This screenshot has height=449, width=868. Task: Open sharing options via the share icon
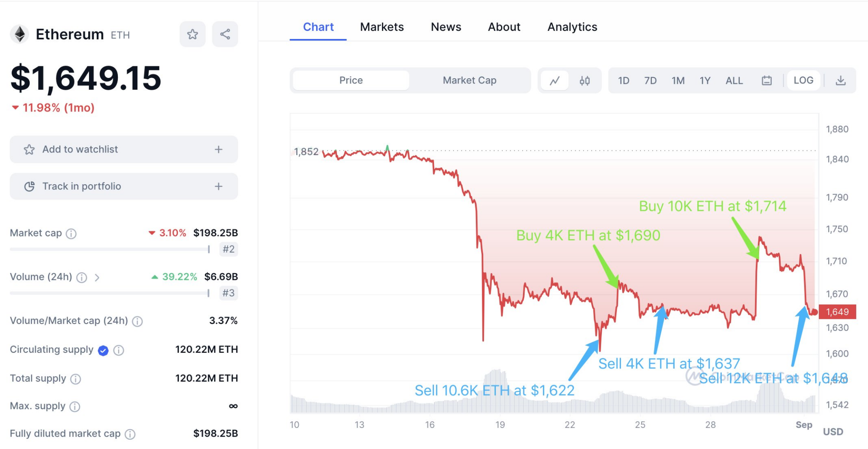[225, 34]
